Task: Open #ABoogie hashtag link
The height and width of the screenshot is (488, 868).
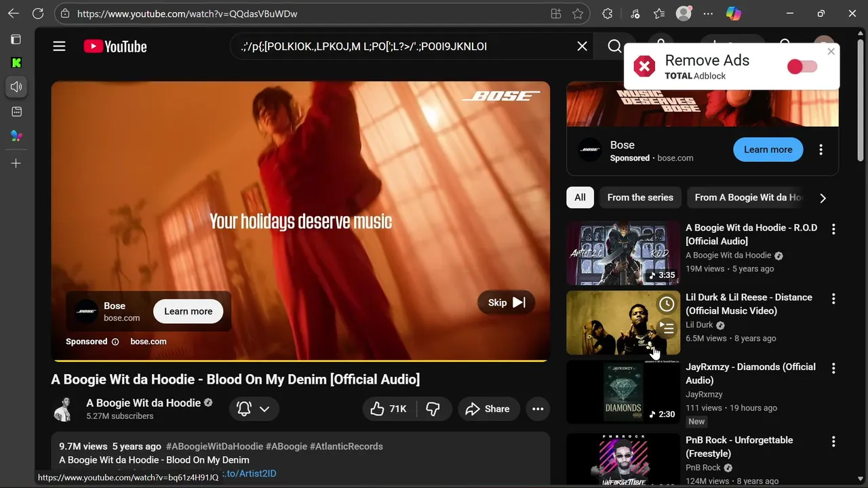Action: point(286,447)
